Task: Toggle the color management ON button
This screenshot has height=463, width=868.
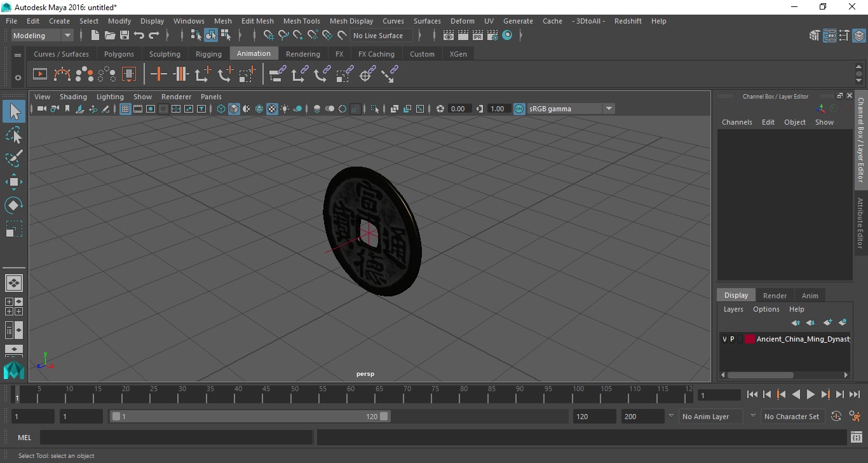Action: [519, 109]
